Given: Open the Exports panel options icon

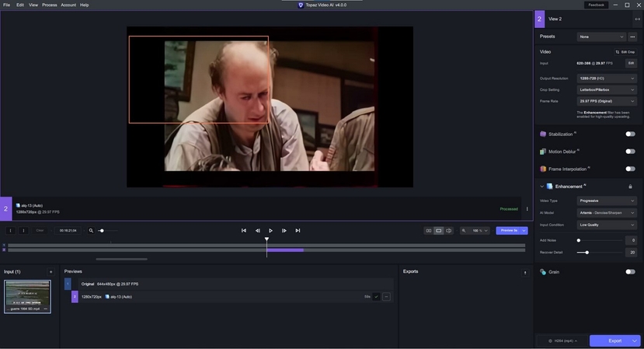Looking at the screenshot, I should pos(525,273).
